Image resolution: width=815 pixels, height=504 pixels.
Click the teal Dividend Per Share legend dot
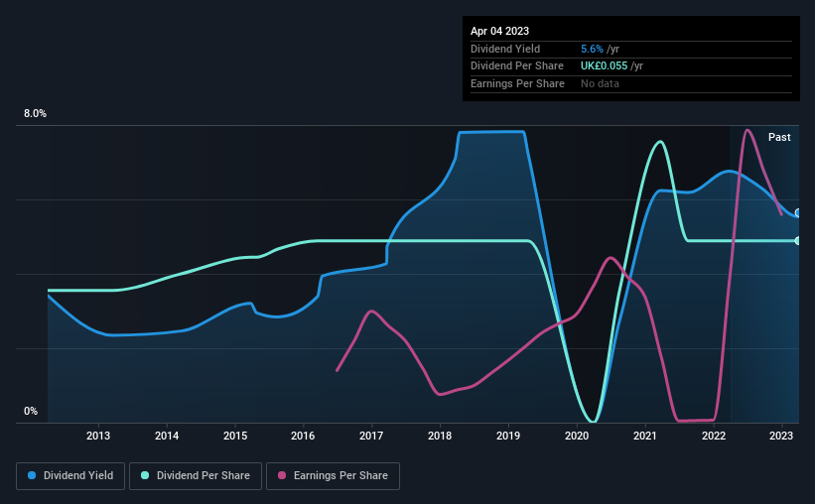click(x=145, y=475)
